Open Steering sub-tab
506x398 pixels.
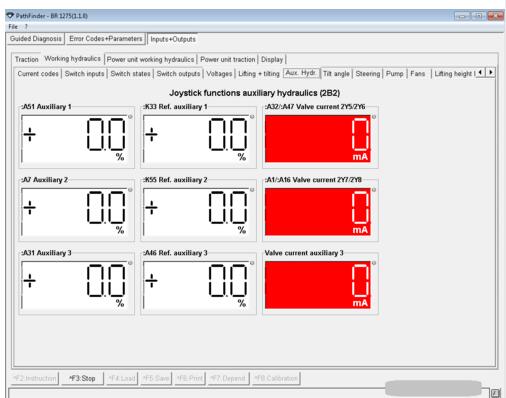point(368,74)
